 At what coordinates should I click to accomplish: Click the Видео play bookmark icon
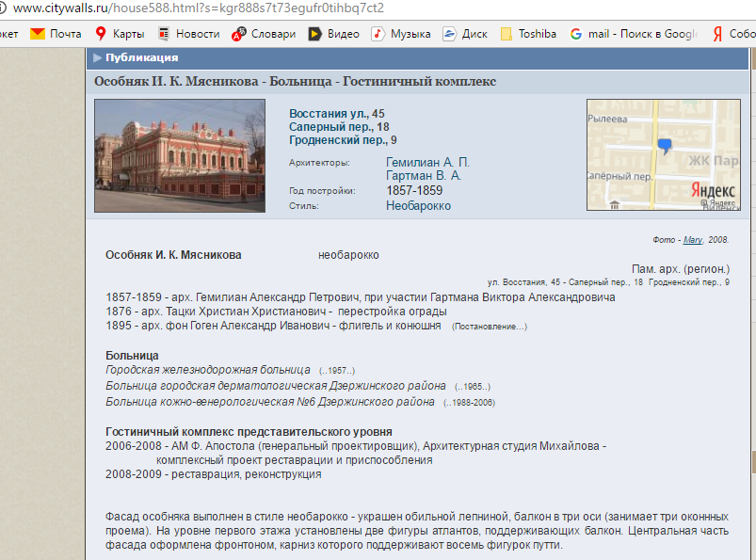tap(314, 34)
